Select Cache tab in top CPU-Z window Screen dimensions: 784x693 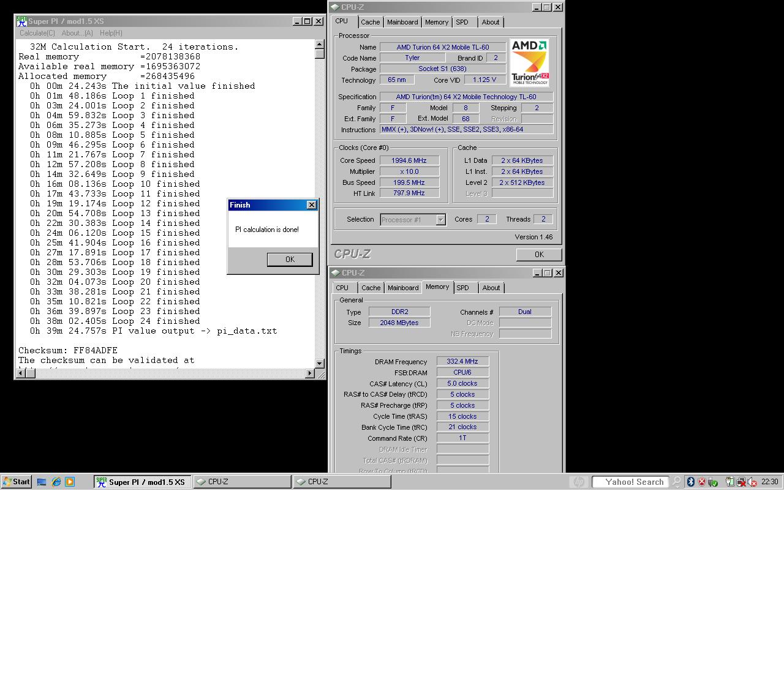click(x=370, y=22)
